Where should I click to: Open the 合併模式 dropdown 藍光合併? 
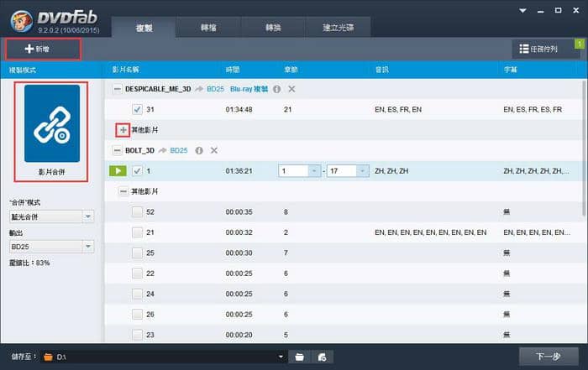[x=51, y=216]
